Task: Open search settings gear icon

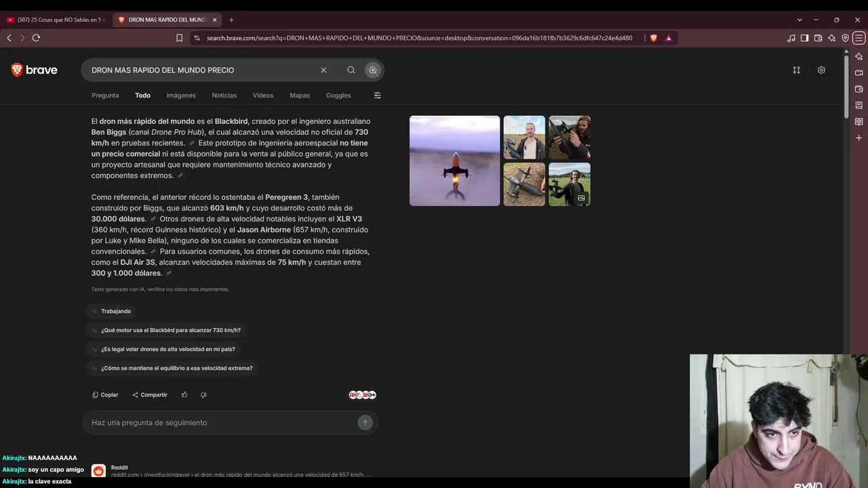Action: point(821,70)
